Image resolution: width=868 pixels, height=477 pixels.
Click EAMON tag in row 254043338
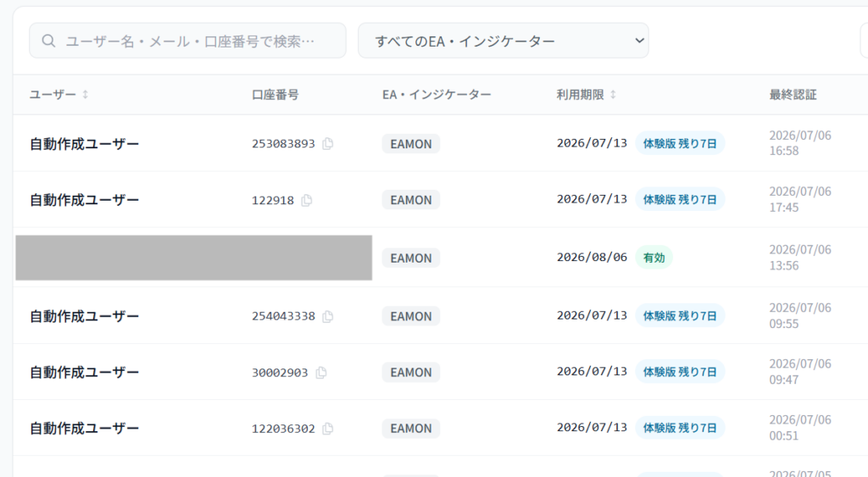[411, 316]
